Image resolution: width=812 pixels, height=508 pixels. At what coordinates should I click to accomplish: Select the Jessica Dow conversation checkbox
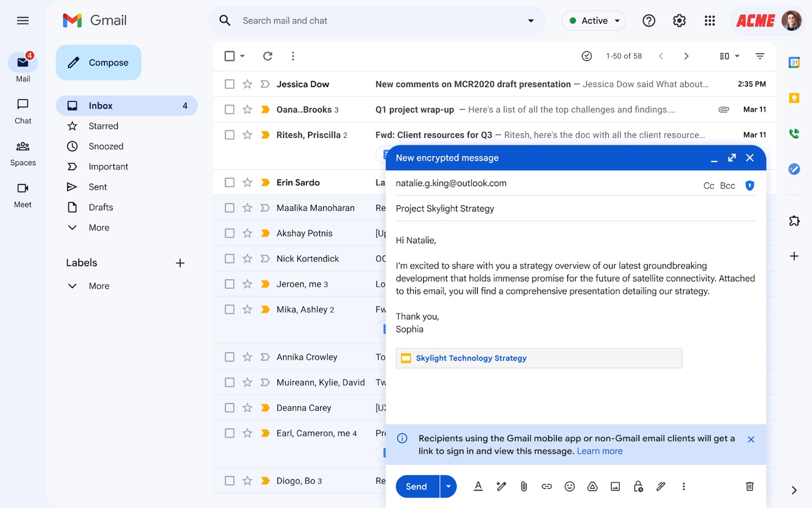pos(230,84)
